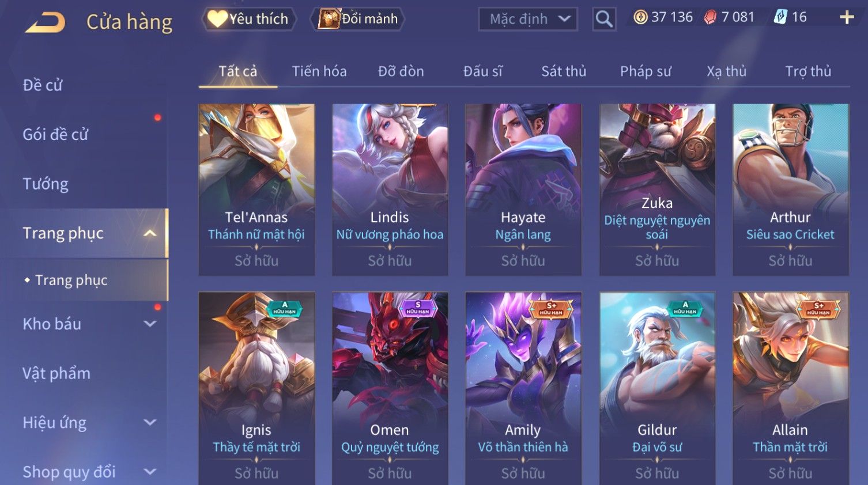Expand the Kho báu sidebar section
Viewport: 868px width, 485px height.
click(x=150, y=324)
